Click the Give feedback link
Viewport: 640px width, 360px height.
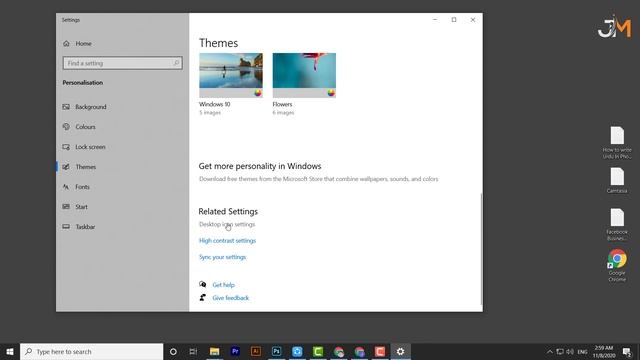click(231, 298)
